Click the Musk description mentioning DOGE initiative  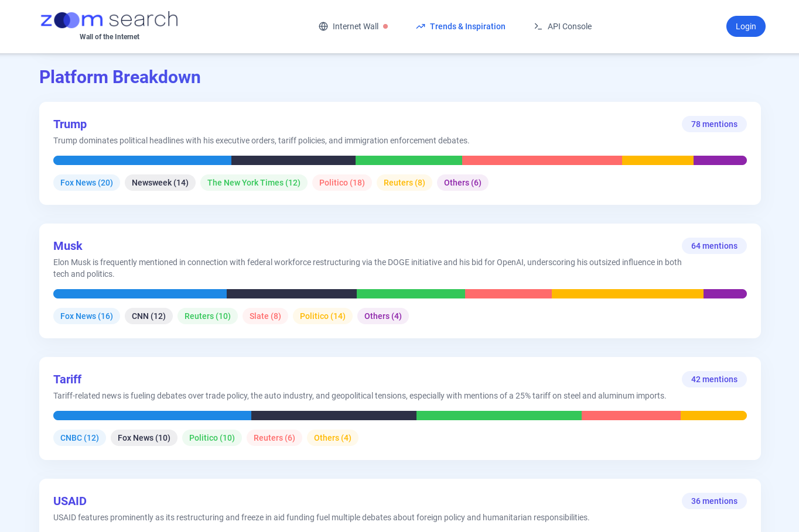tap(367, 268)
